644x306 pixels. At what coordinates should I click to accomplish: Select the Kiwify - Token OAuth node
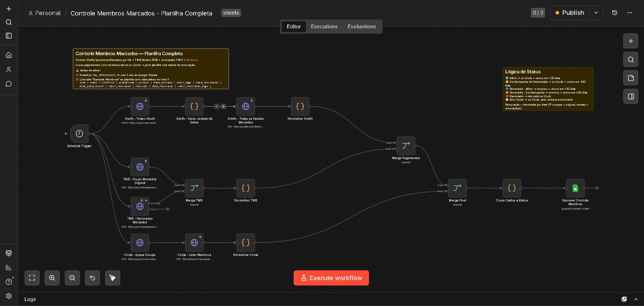point(140,107)
